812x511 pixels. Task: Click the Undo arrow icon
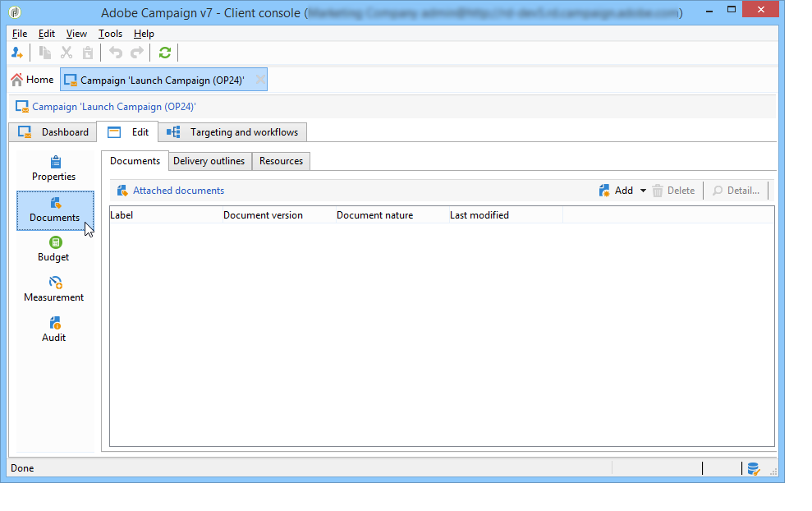(116, 53)
